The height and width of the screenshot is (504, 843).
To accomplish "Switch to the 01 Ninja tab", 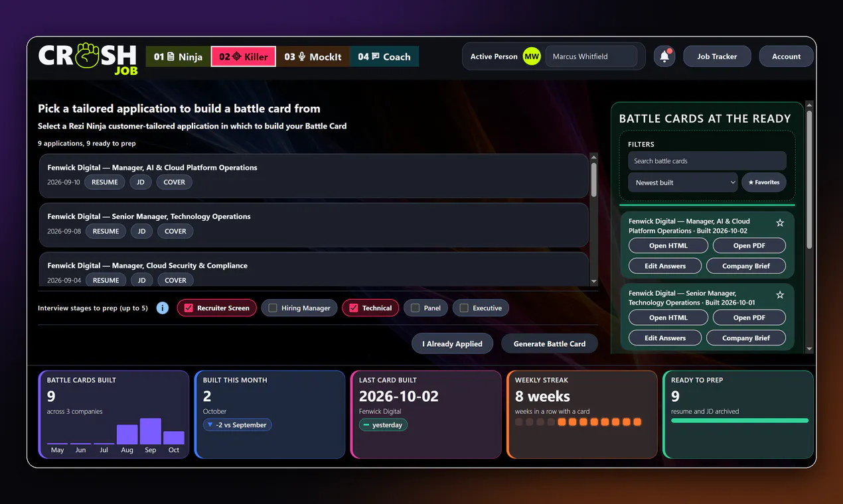I will (x=178, y=56).
